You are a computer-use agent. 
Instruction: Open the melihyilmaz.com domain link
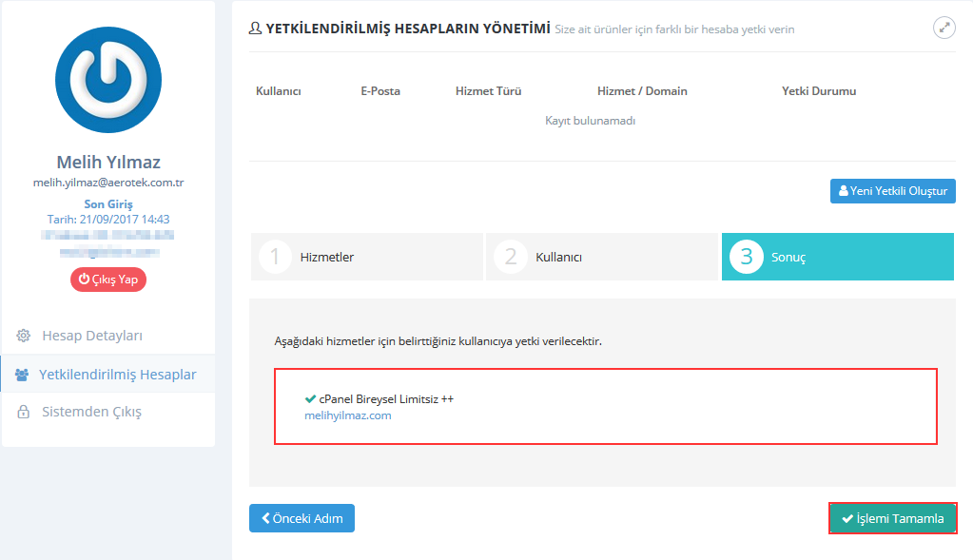[x=348, y=415]
